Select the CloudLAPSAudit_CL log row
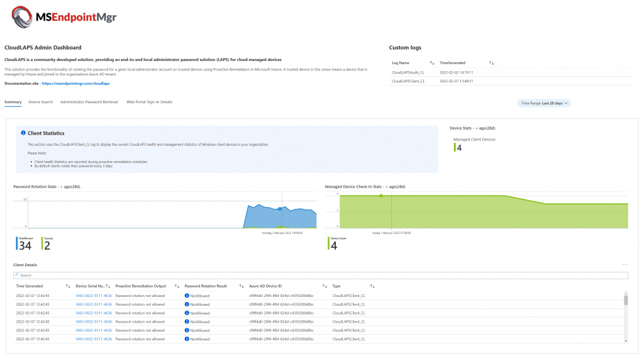This screenshot has height=358, width=644. [x=511, y=72]
